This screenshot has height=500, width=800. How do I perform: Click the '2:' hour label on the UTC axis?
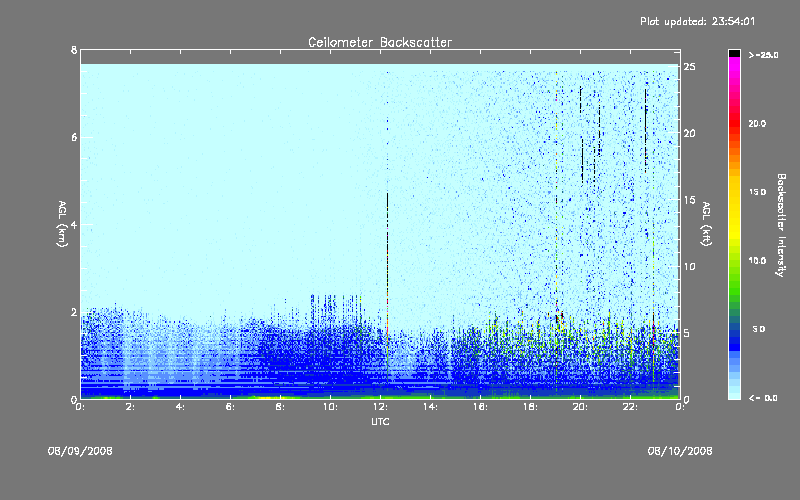point(131,407)
